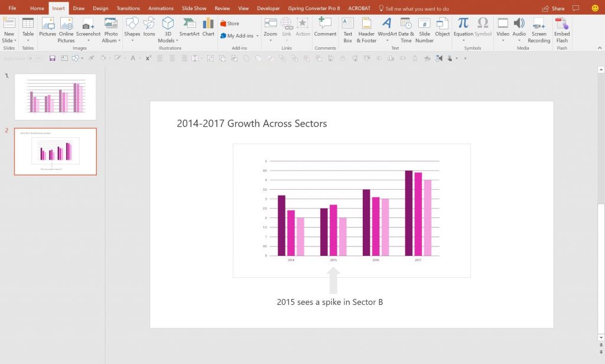This screenshot has height=364, width=605.
Task: Open the SmartArt insertion dialog
Action: [189, 28]
